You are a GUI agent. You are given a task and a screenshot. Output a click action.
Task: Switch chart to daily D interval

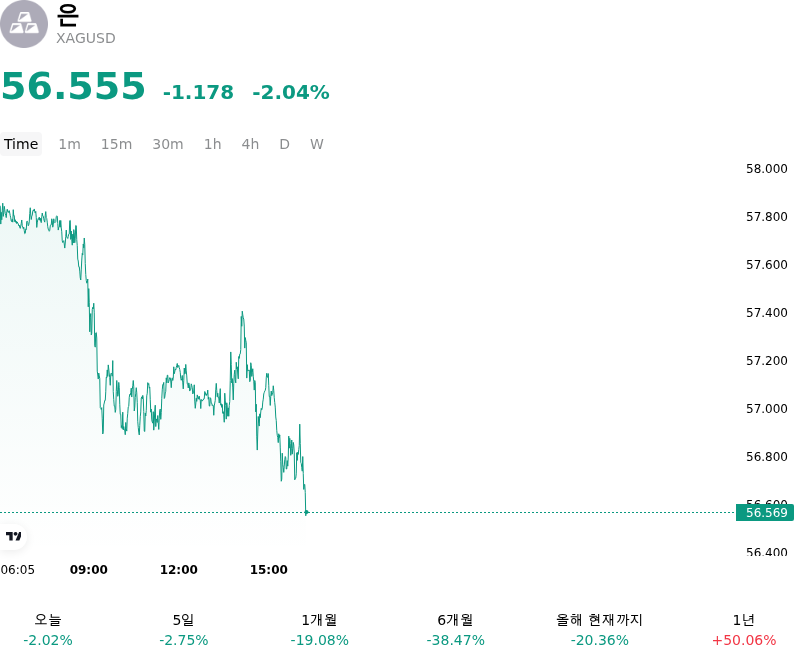click(284, 144)
